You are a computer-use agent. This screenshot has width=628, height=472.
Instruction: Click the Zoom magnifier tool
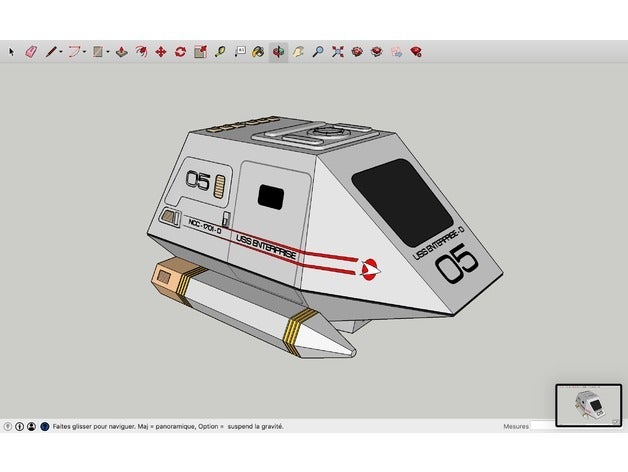click(x=318, y=52)
